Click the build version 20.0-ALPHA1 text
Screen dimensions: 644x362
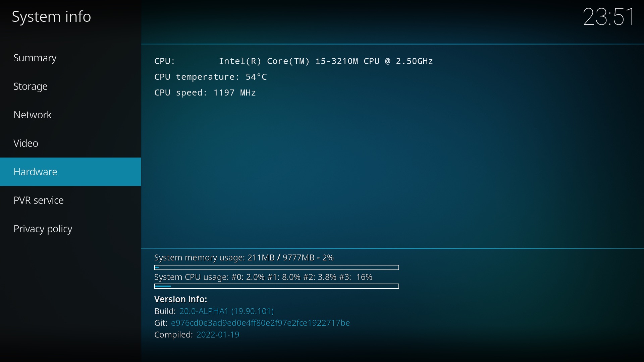tap(226, 311)
